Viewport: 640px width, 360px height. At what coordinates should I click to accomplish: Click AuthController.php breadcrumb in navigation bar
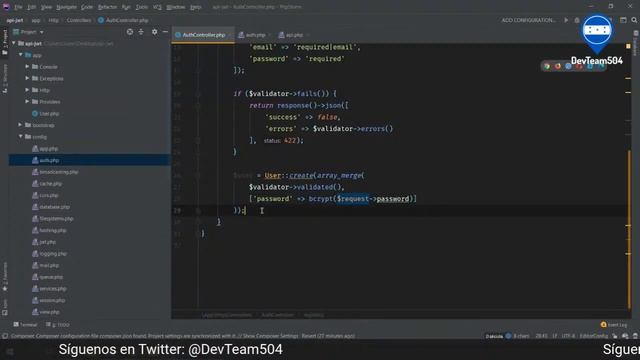pos(123,20)
